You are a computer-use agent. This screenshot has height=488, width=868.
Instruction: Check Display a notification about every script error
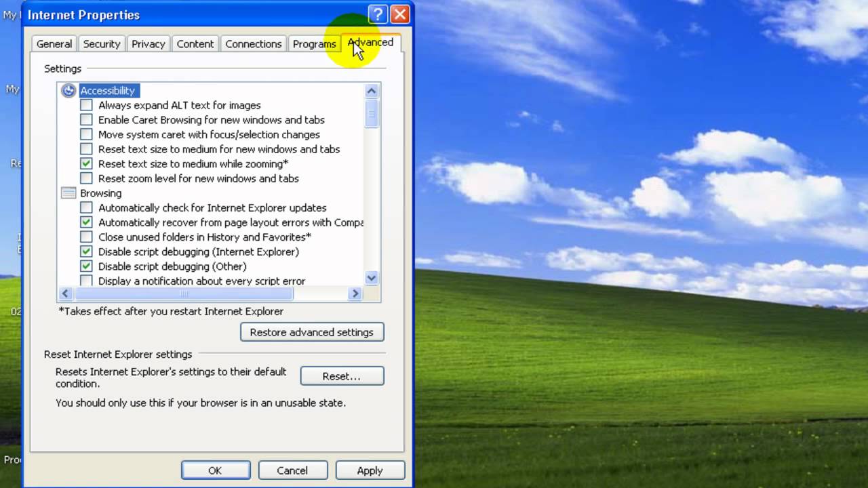(x=86, y=281)
